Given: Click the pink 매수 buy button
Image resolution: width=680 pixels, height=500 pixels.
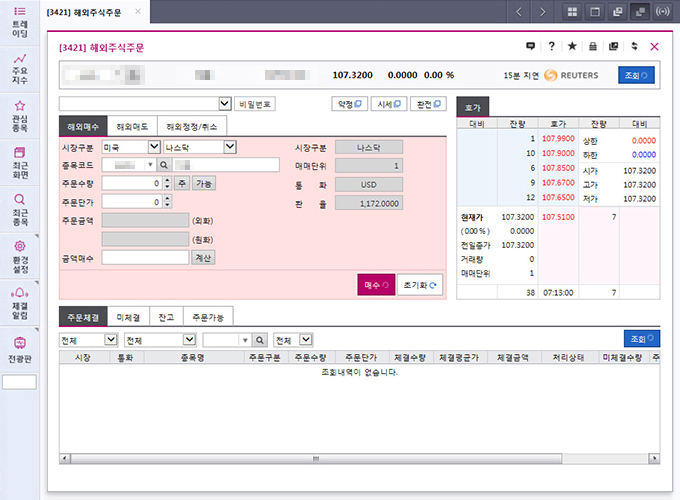Looking at the screenshot, I should (x=376, y=285).
